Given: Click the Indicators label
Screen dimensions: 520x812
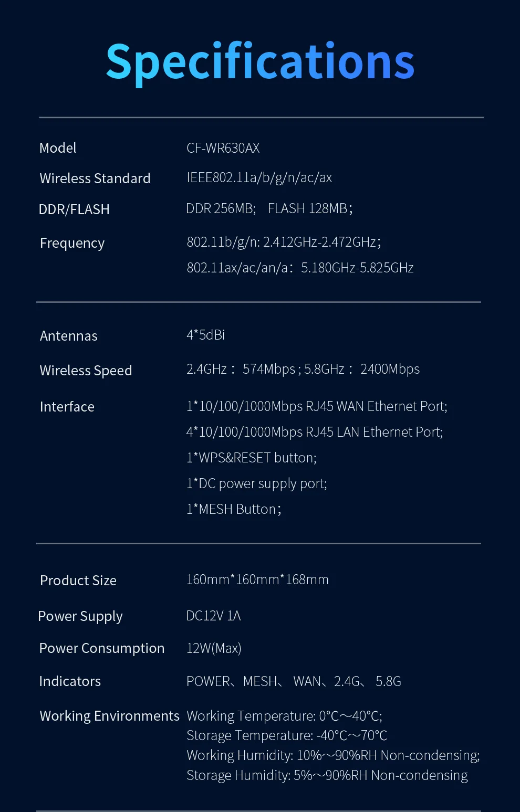Looking at the screenshot, I should tap(70, 681).
